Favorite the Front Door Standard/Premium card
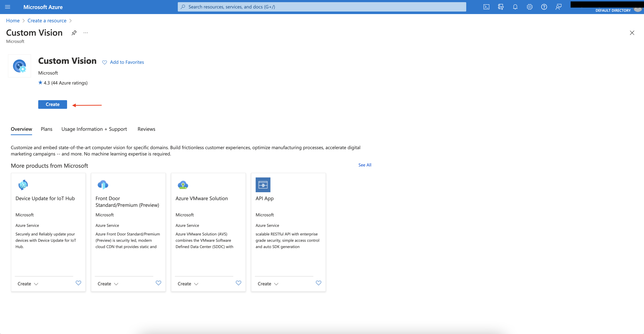644x334 pixels. coord(158,283)
